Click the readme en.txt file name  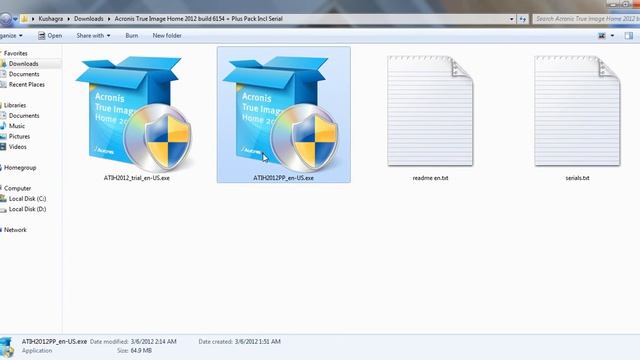point(430,178)
